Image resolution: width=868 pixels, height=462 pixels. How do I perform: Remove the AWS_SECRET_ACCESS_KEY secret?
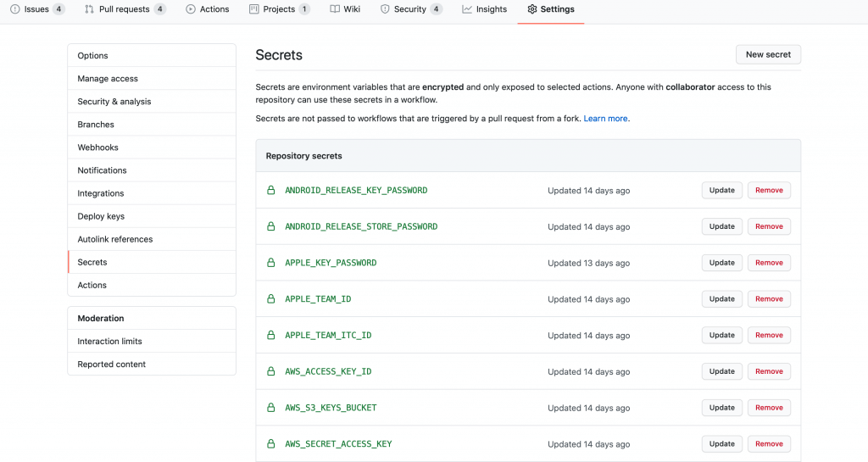click(769, 444)
